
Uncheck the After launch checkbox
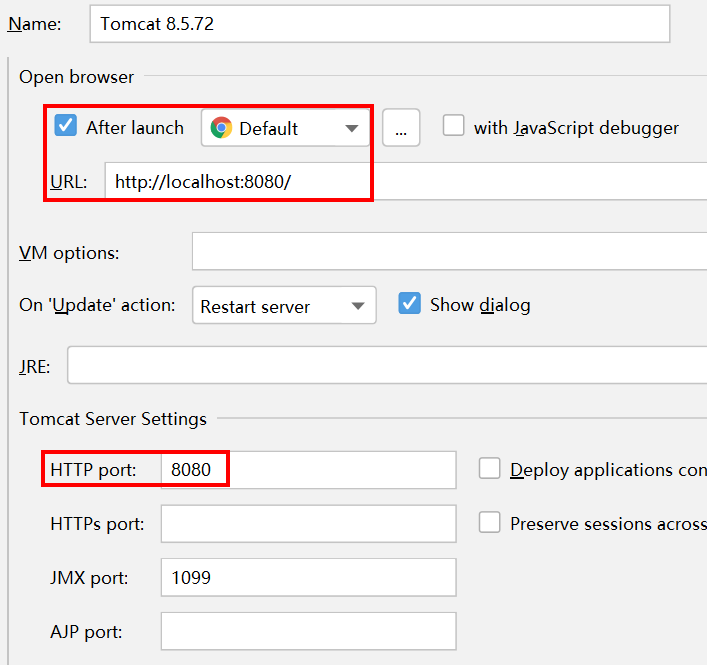[x=66, y=125]
